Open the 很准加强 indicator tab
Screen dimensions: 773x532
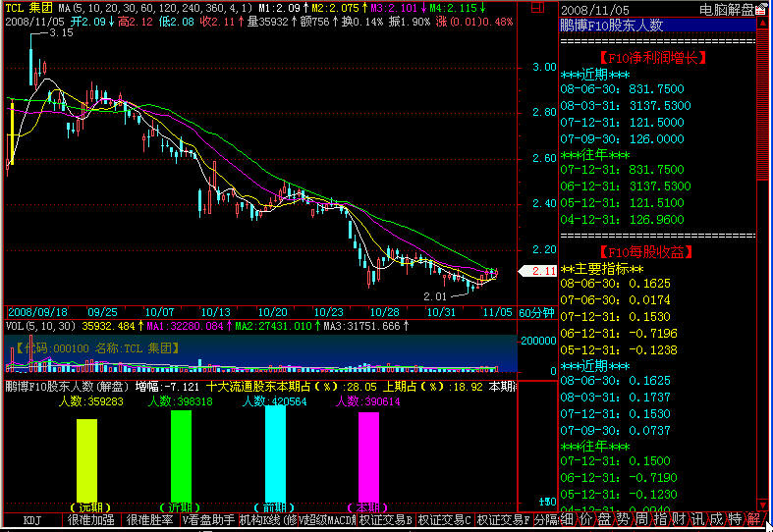[x=91, y=519]
